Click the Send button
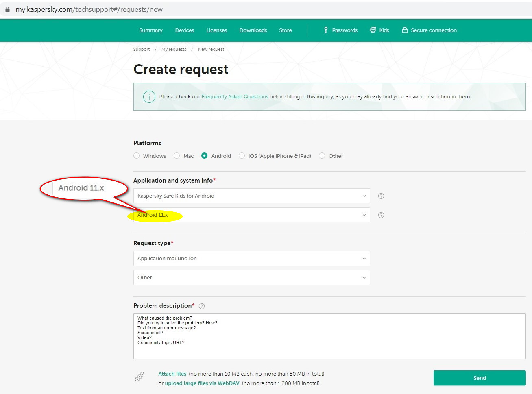 click(480, 378)
